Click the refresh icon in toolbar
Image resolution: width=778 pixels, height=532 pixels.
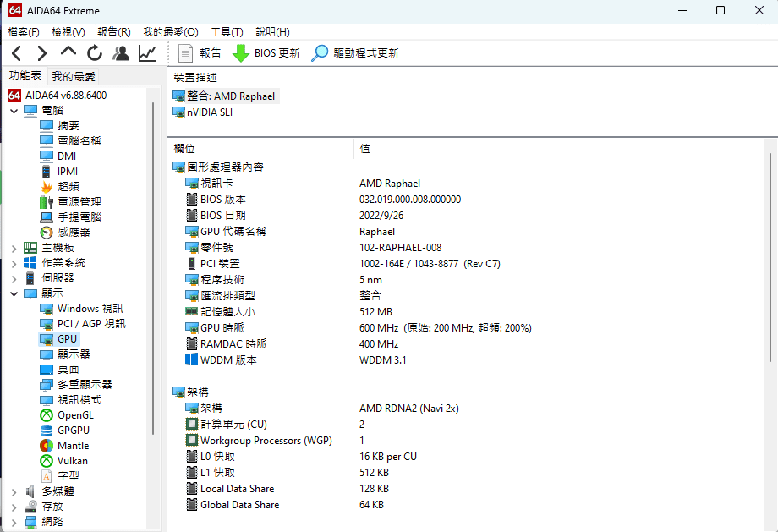(94, 52)
